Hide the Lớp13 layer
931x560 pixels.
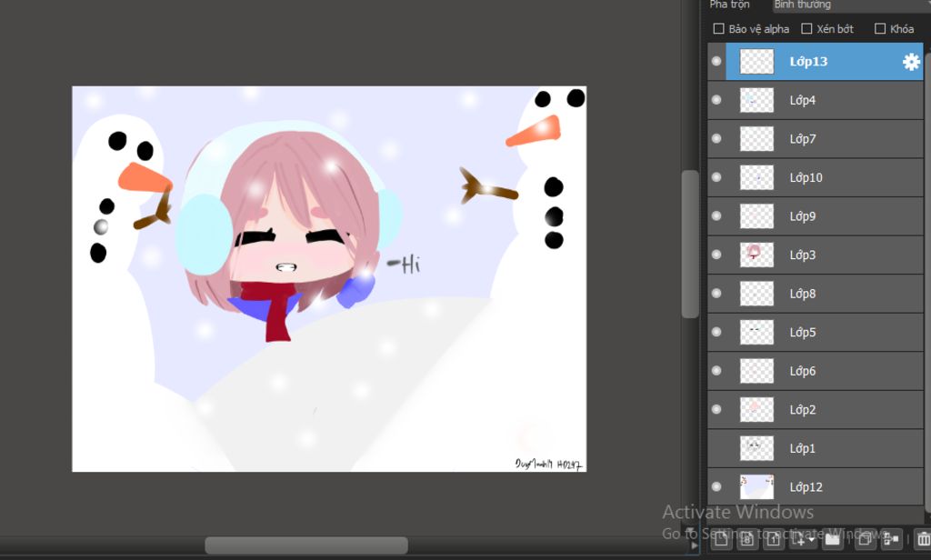tap(716, 61)
